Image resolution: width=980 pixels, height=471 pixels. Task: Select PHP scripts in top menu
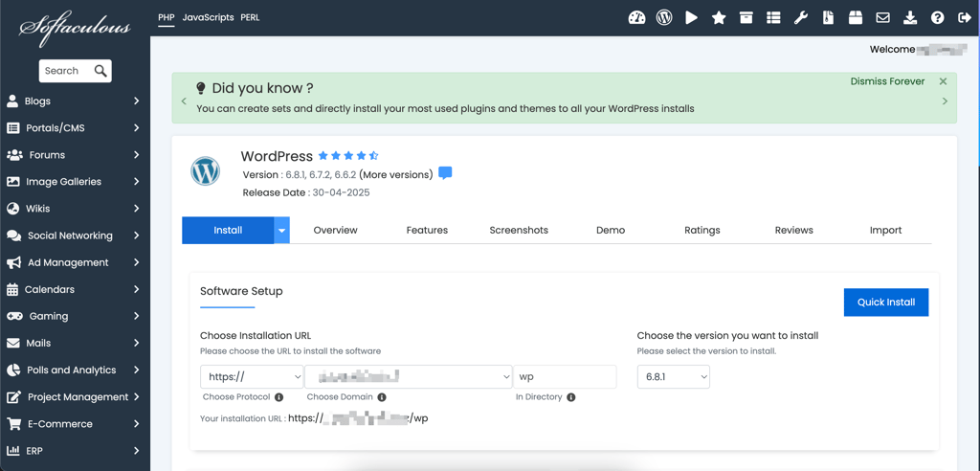(167, 17)
